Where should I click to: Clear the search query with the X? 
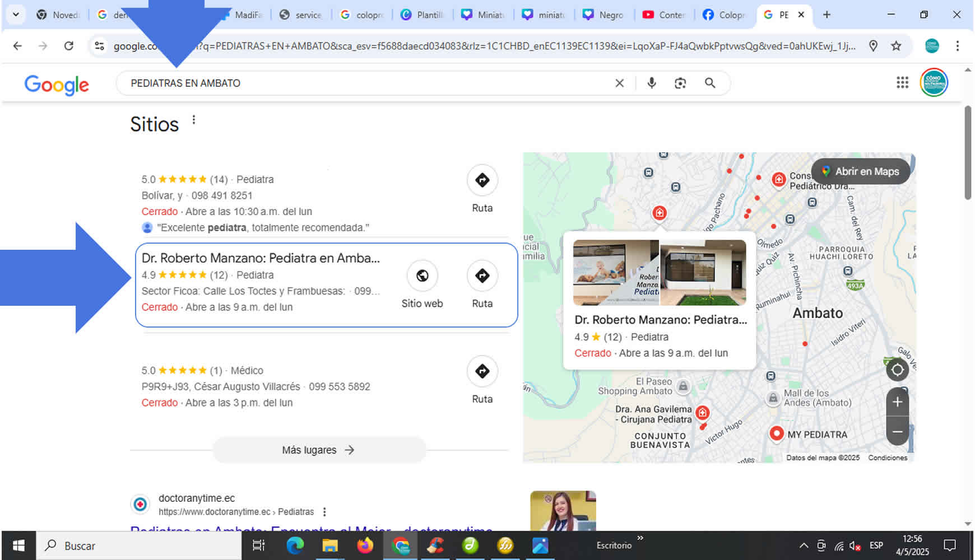(x=619, y=82)
